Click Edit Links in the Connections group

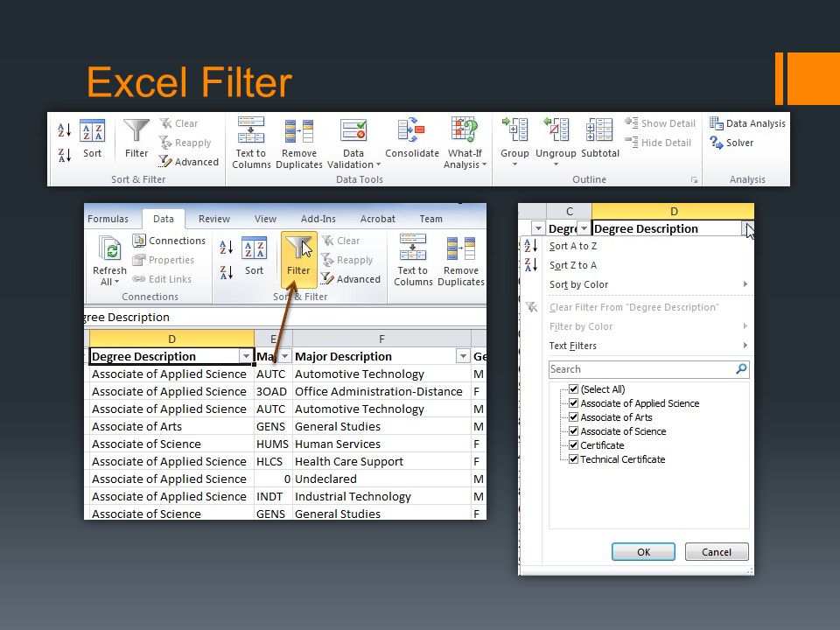162,279
